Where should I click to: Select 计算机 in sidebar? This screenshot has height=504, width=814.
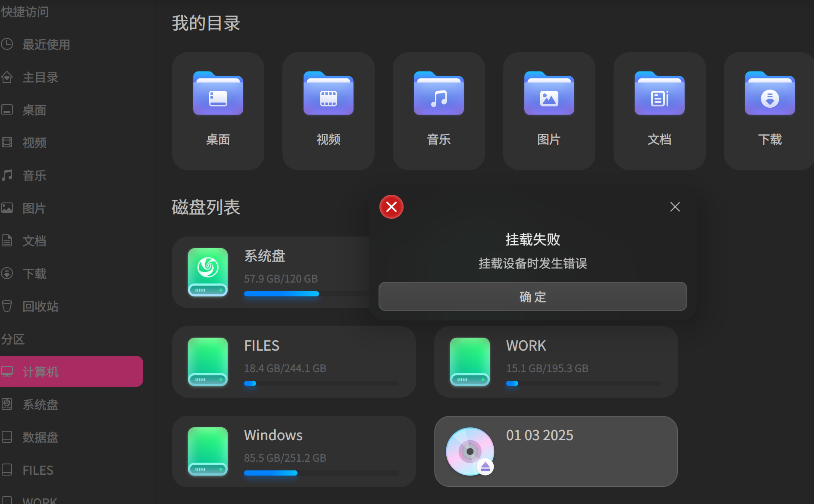(x=71, y=371)
